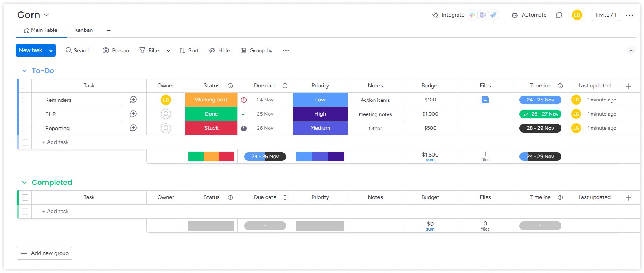Image resolution: width=644 pixels, height=273 pixels.
Task: Open the Sort options
Action: 189,50
